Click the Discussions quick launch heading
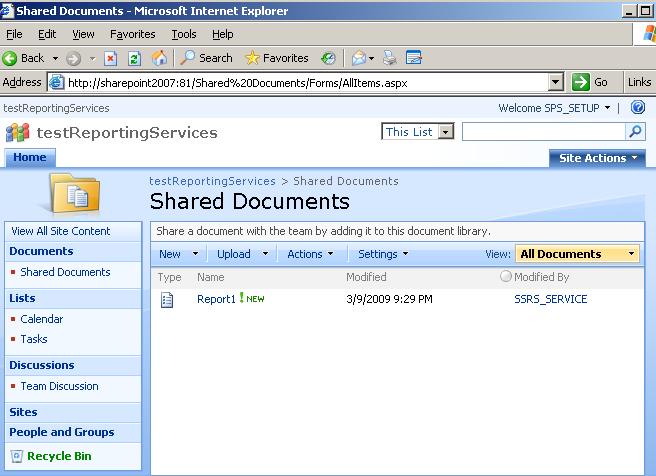 (41, 365)
